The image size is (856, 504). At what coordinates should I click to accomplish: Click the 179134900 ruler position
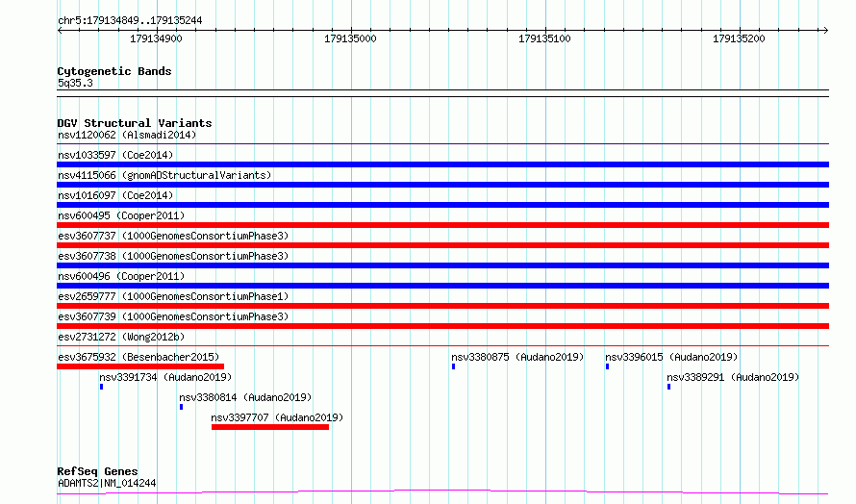pyautogui.click(x=156, y=38)
